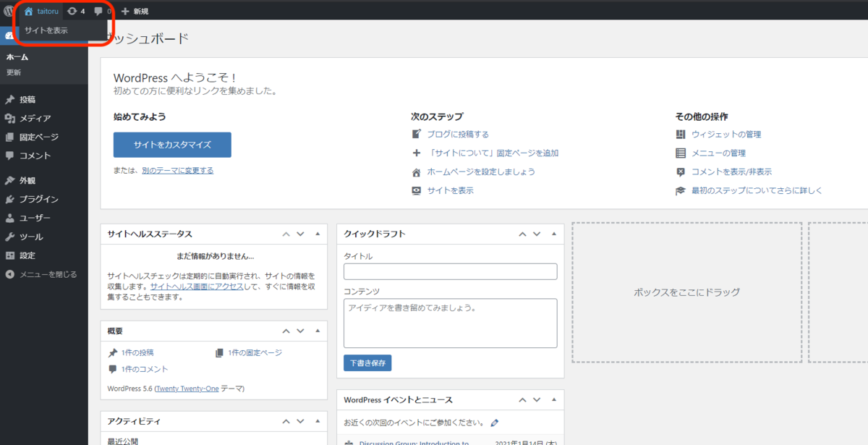The width and height of the screenshot is (868, 445).
Task: Open the taitoru site menu
Action: [41, 12]
